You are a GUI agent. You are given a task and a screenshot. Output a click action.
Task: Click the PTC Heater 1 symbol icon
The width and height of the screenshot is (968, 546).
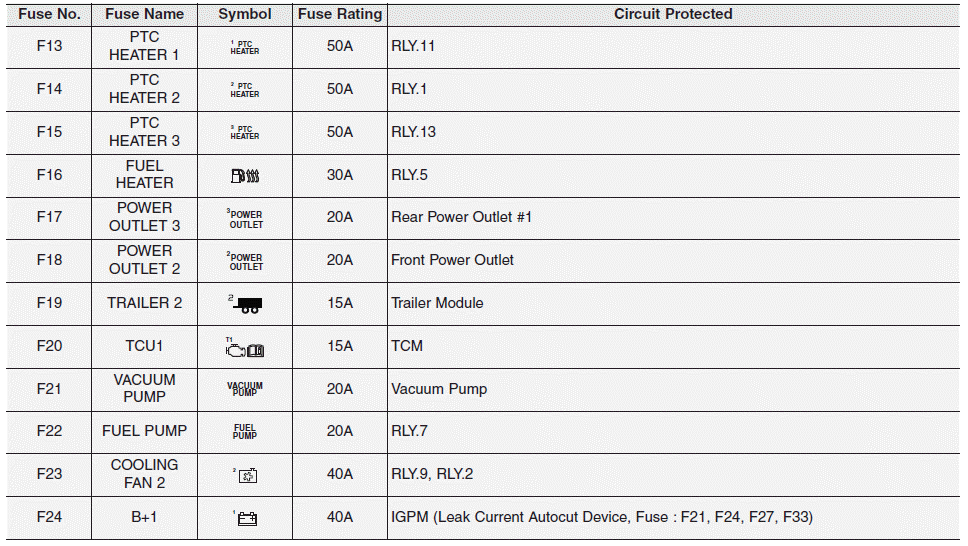245,47
